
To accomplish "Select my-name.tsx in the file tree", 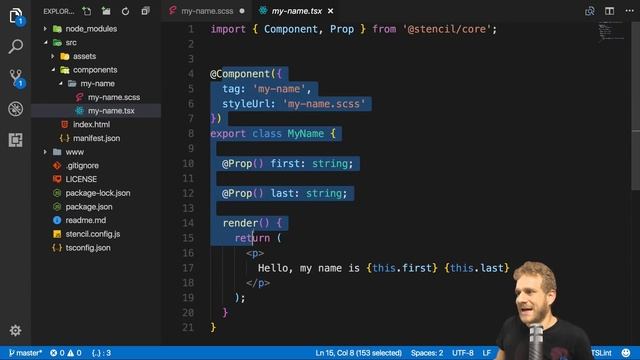I will 111,111.
